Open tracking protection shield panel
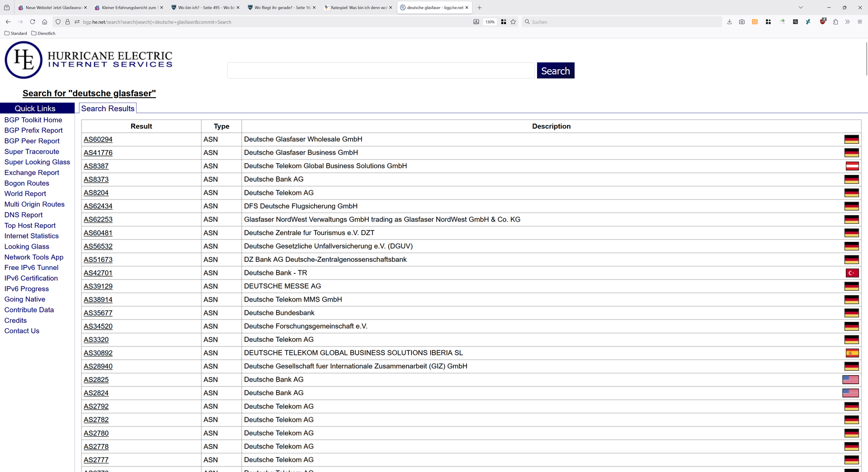This screenshot has height=472, width=868. pyautogui.click(x=58, y=22)
